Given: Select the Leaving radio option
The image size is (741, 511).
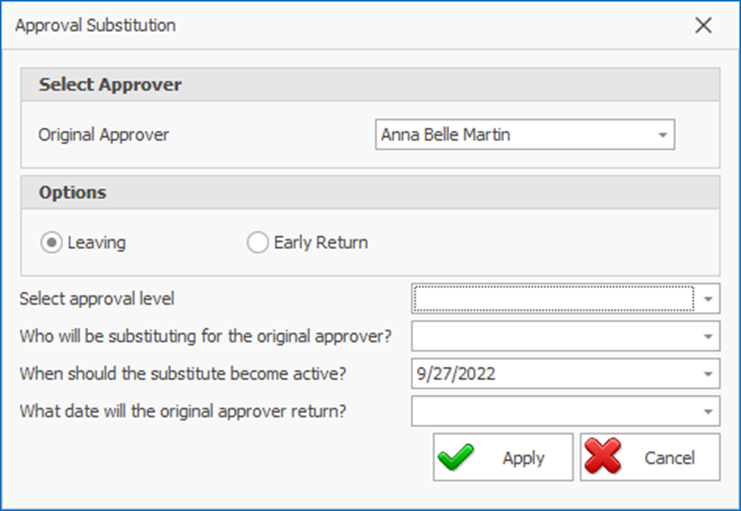Looking at the screenshot, I should point(50,242).
